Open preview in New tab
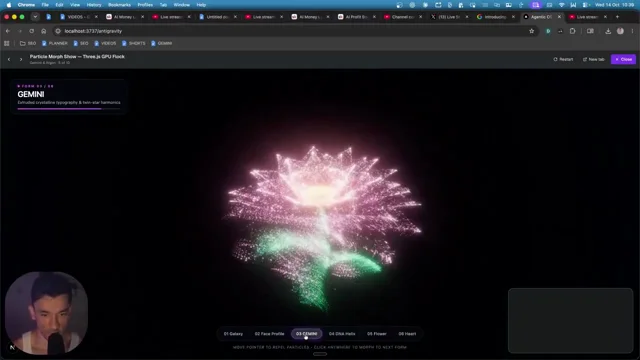This screenshot has width=640, height=360. [593, 59]
